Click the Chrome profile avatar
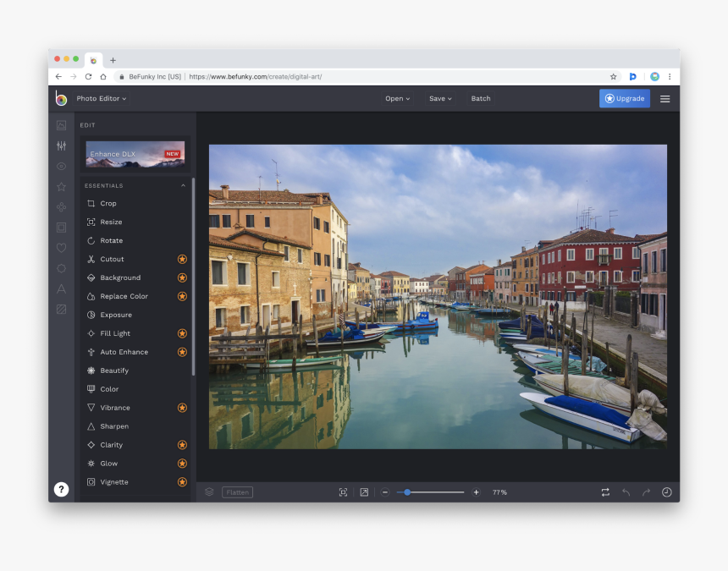This screenshot has height=571, width=728. [654, 76]
